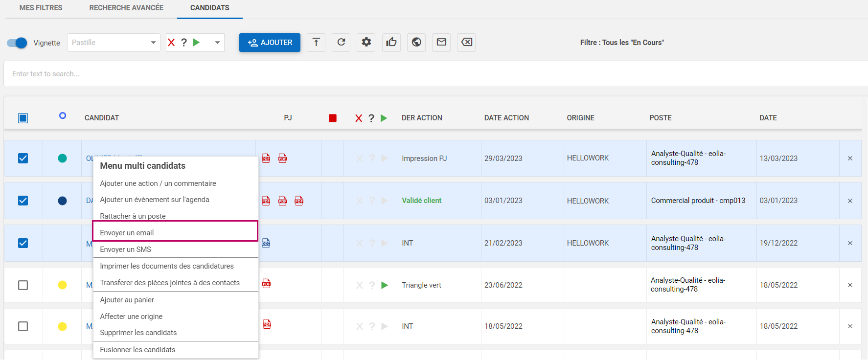The width and height of the screenshot is (868, 362).
Task: Expand the Pastille dropdown
Action: pos(114,43)
